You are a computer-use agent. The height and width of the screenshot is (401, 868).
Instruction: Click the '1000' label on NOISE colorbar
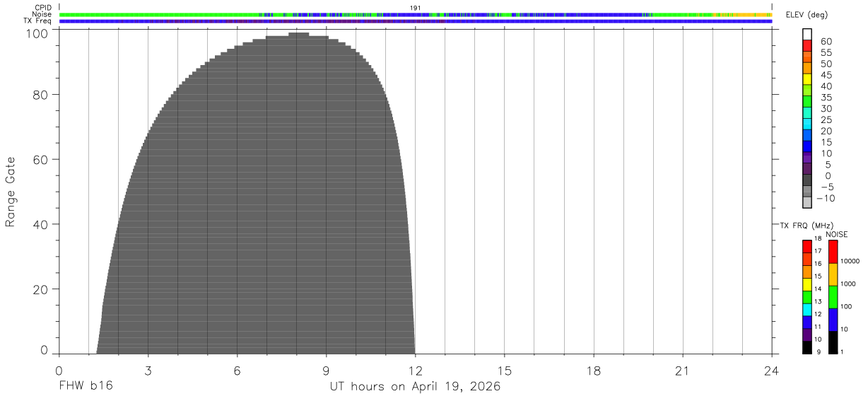coord(848,284)
